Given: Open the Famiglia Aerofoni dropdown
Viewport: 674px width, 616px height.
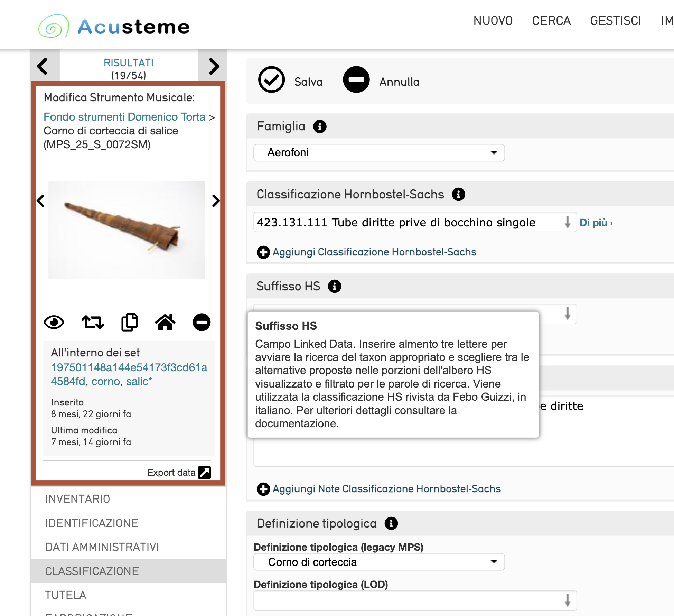Looking at the screenshot, I should [379, 153].
